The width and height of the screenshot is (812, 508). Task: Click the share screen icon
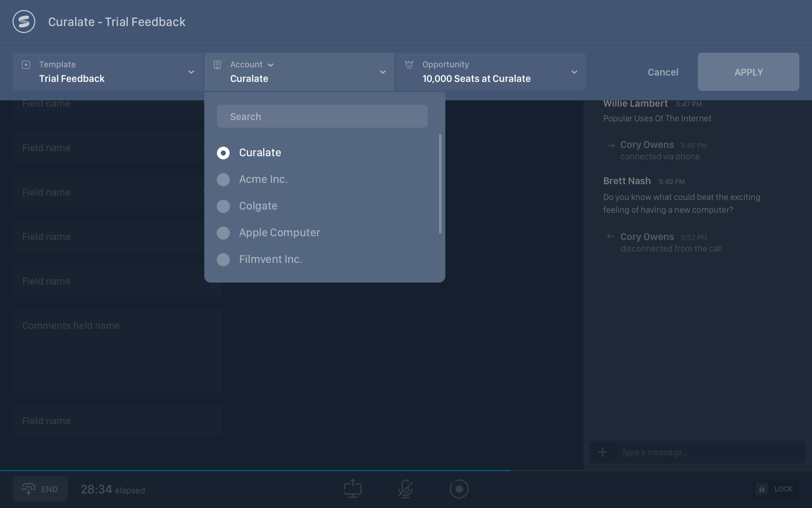[x=352, y=488]
